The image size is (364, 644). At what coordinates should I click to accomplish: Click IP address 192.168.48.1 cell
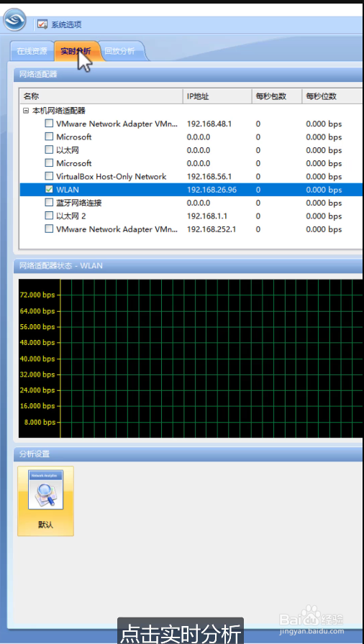[209, 124]
